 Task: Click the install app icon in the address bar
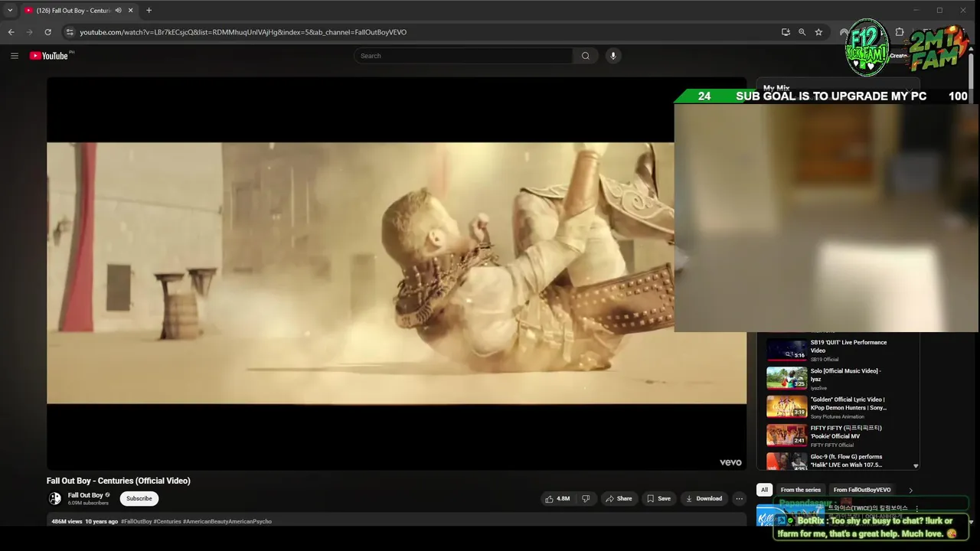[786, 32]
